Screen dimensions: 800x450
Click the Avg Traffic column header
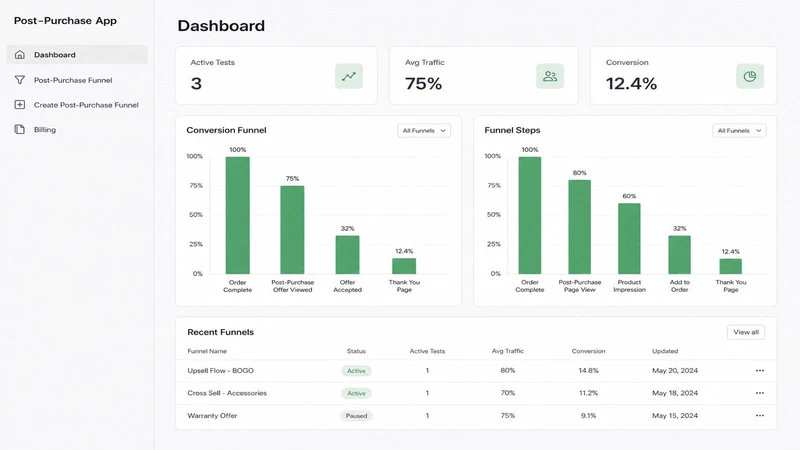[x=508, y=351]
